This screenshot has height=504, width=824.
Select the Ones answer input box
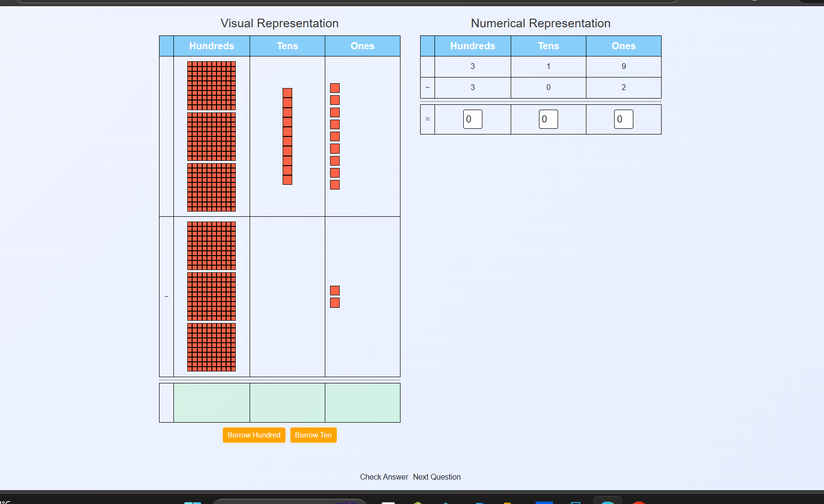pyautogui.click(x=623, y=119)
